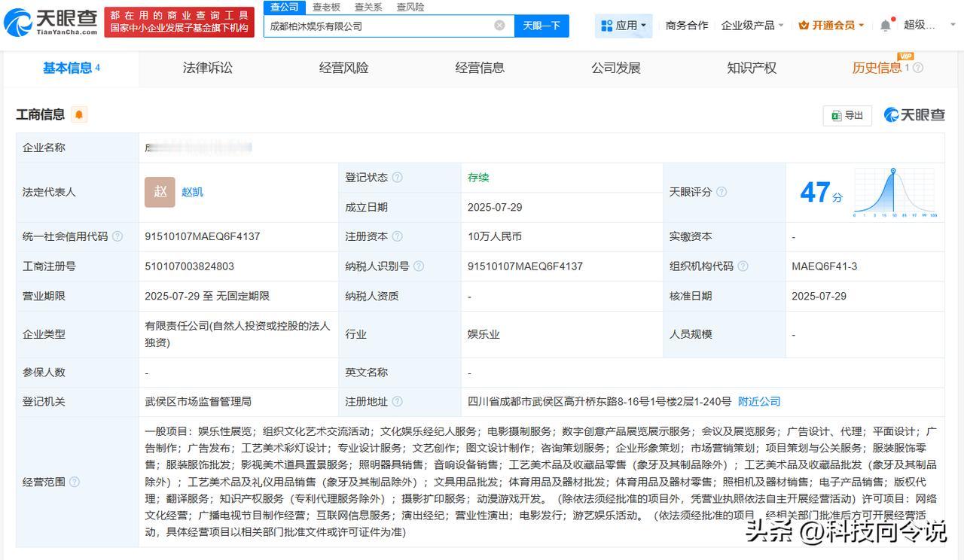964x560 pixels.
Task: Open the 应用 dropdown menu
Action: 624,26
